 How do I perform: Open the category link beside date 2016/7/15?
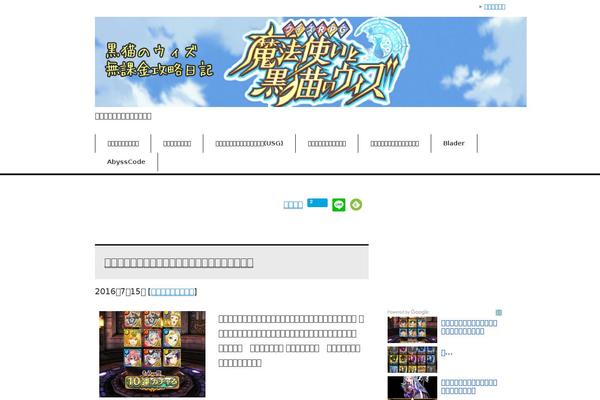173,292
